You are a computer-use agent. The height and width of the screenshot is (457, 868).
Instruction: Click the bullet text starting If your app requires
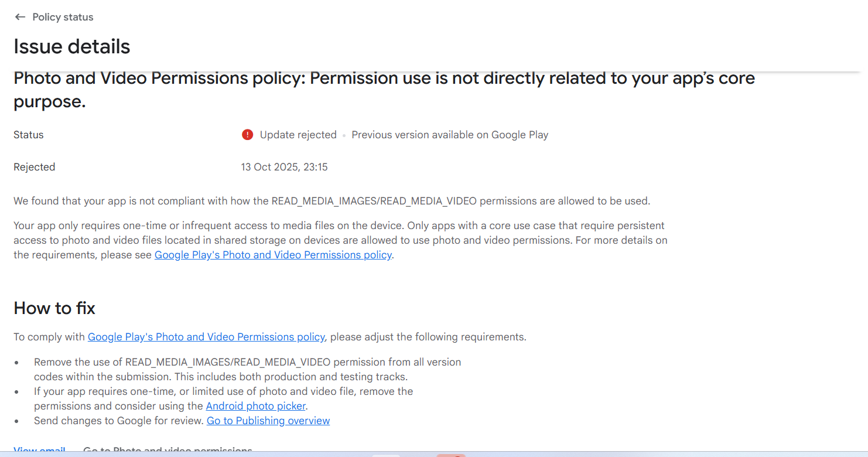(223, 391)
